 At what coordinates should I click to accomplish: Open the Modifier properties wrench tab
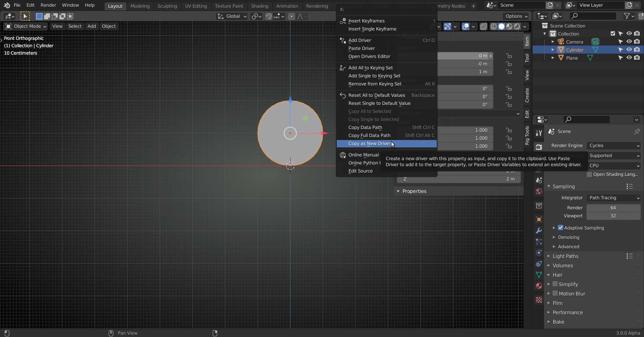(x=539, y=230)
